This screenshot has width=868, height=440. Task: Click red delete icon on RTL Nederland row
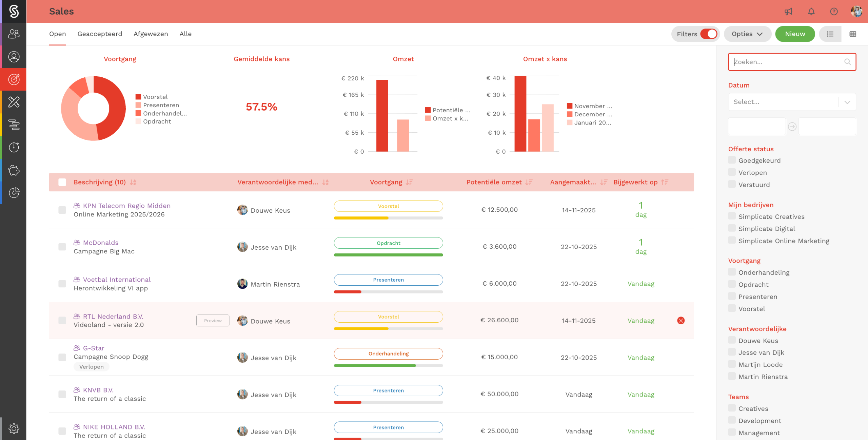pyautogui.click(x=680, y=321)
